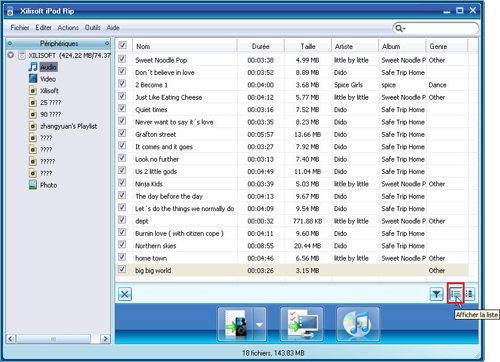This screenshot has width=500, height=362.
Task: Open the Fichier menu
Action: 20,28
